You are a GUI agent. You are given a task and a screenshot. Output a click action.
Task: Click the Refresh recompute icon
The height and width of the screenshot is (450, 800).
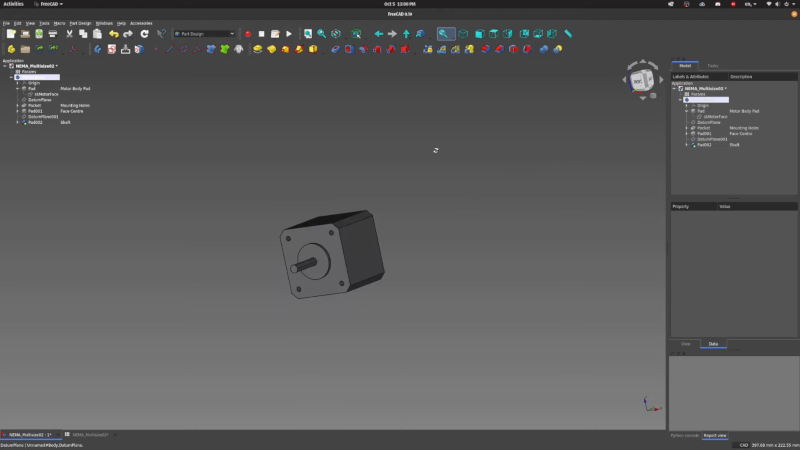tap(144, 33)
